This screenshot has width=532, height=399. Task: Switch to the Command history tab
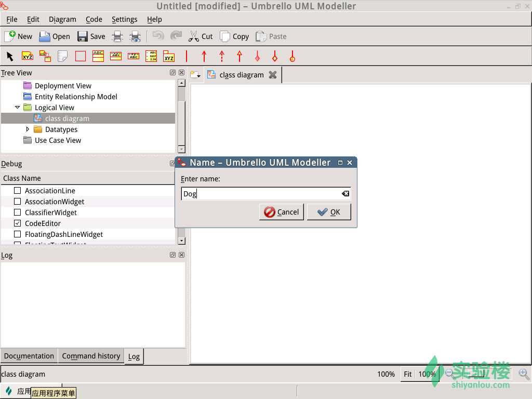(91, 356)
